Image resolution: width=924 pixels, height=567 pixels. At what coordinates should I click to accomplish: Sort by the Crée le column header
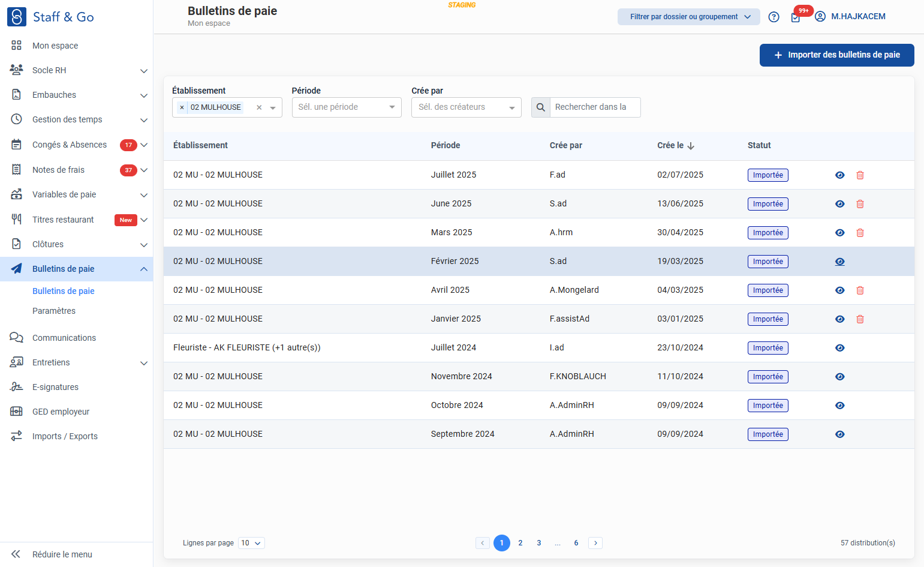676,145
